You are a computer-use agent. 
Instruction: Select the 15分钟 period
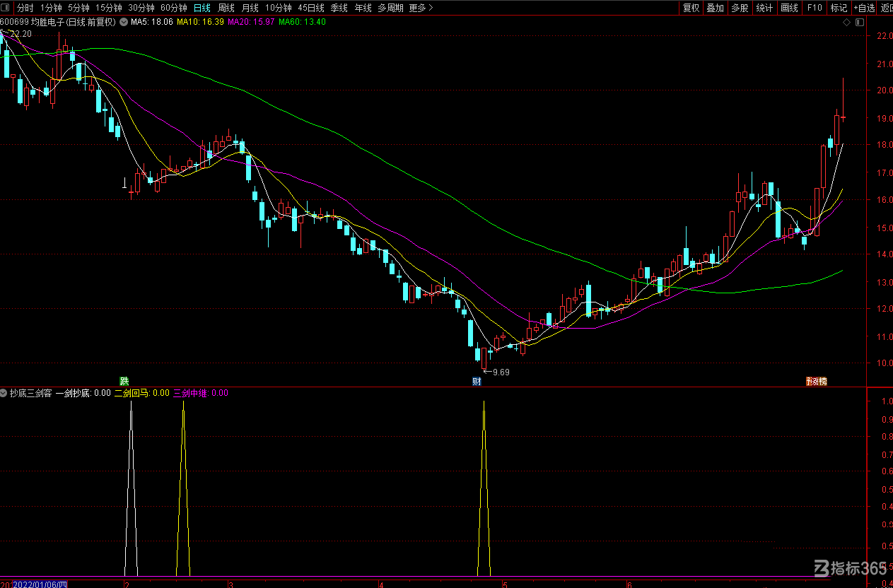pyautogui.click(x=109, y=8)
